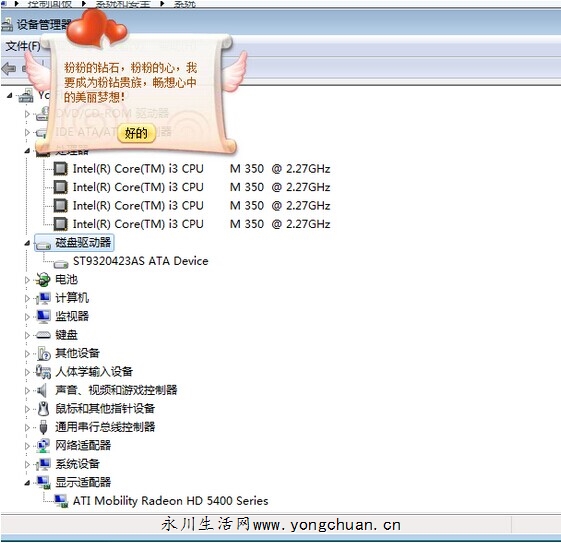Image resolution: width=561 pixels, height=543 pixels.
Task: Expand the 声音、视频和游戏控制器 category
Action: tap(27, 391)
